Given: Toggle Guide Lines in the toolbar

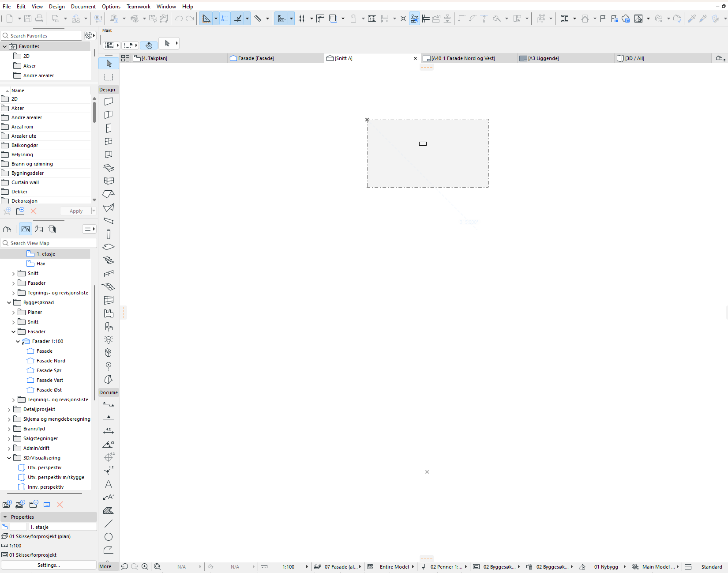Looking at the screenshot, I should [x=225, y=19].
